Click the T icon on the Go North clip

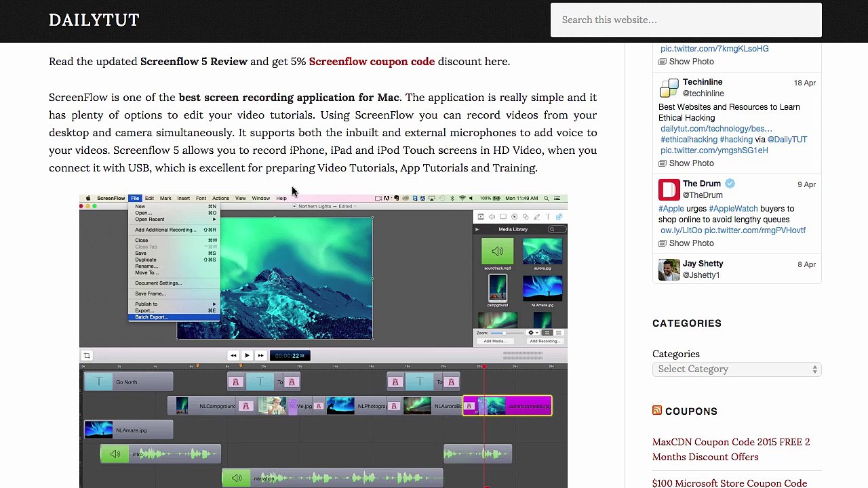99,382
